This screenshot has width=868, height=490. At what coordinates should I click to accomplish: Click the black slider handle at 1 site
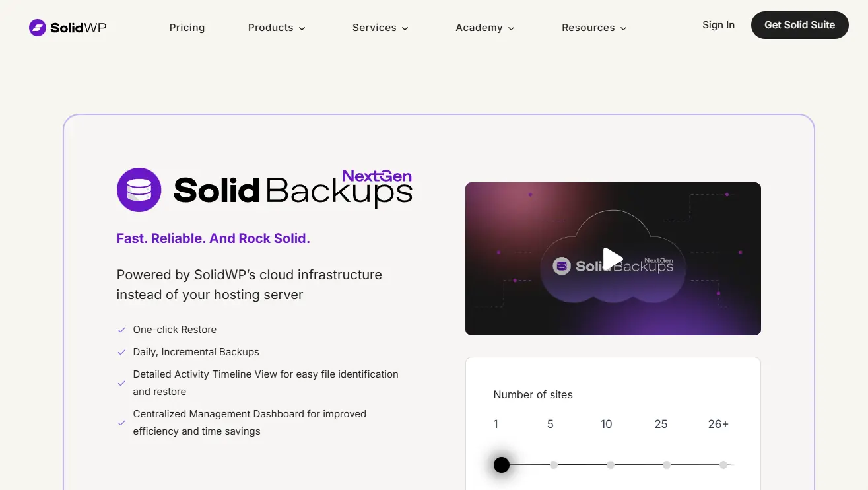pyautogui.click(x=502, y=465)
